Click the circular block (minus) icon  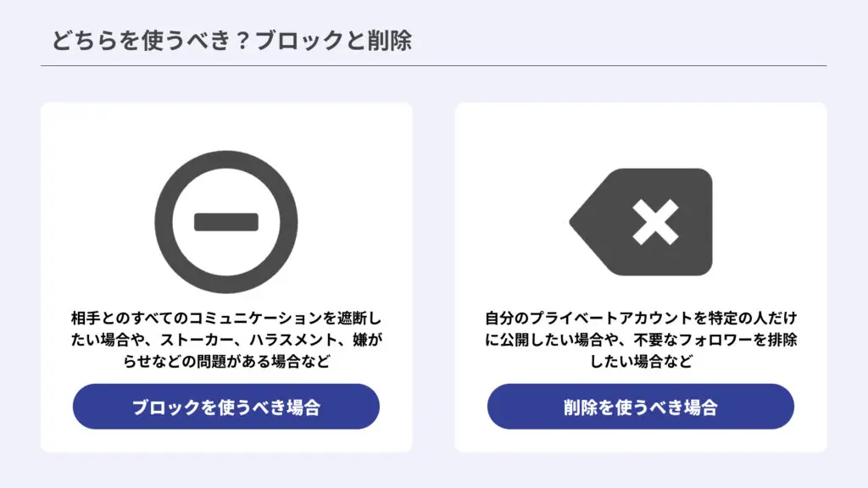[x=225, y=222]
